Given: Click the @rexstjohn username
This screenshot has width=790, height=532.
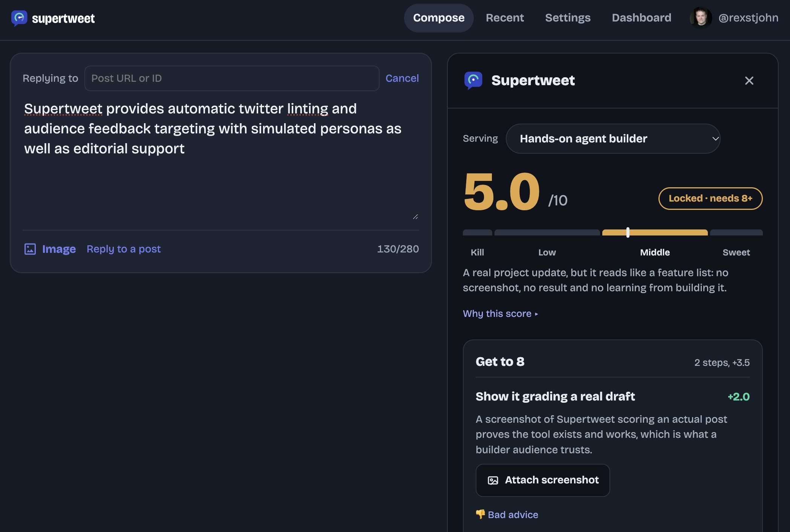Looking at the screenshot, I should tap(748, 18).
